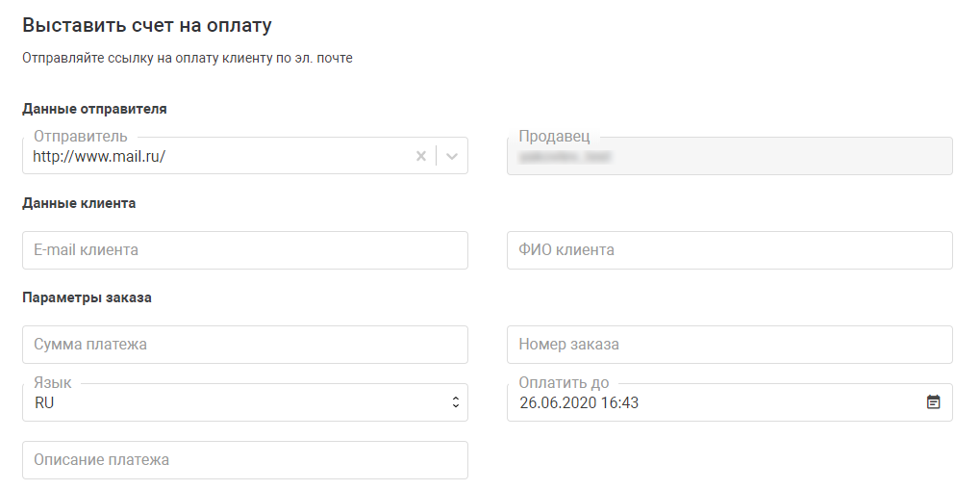980x490 pixels.
Task: Click the Данные отправителя section title
Action: coord(94,109)
